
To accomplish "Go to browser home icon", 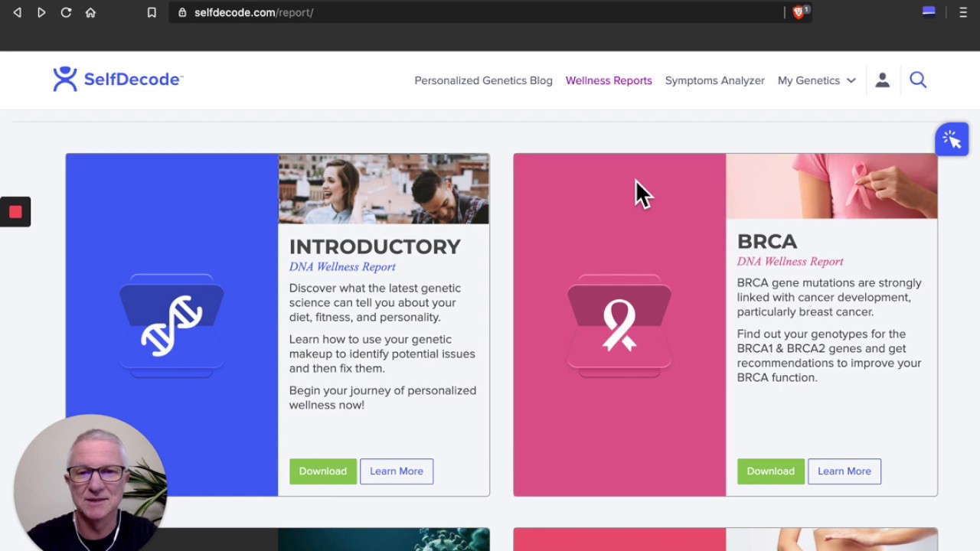I will [x=90, y=12].
